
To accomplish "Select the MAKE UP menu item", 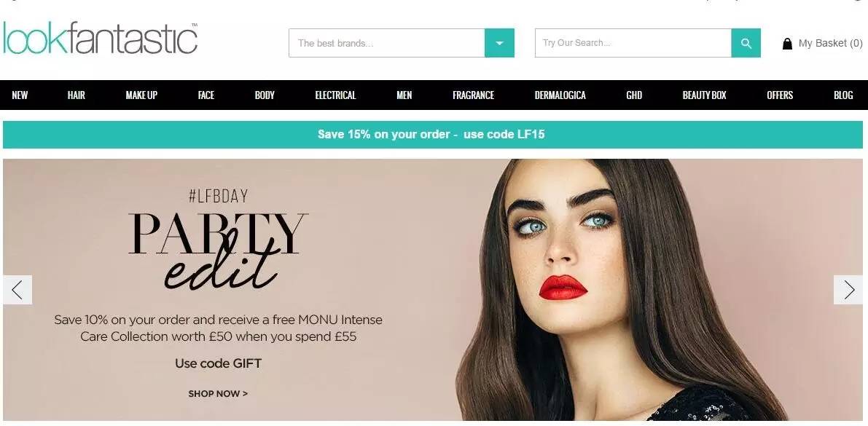I will pyautogui.click(x=141, y=95).
